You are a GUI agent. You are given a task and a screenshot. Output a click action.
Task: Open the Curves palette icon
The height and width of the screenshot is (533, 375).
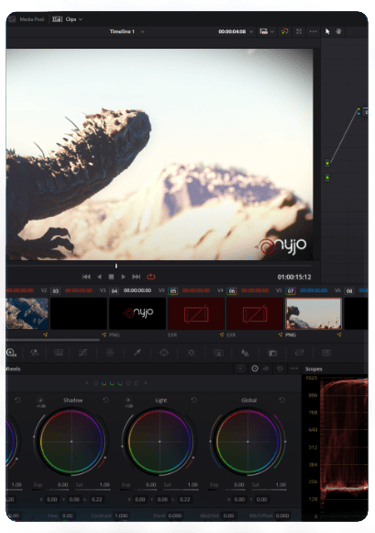[83, 353]
